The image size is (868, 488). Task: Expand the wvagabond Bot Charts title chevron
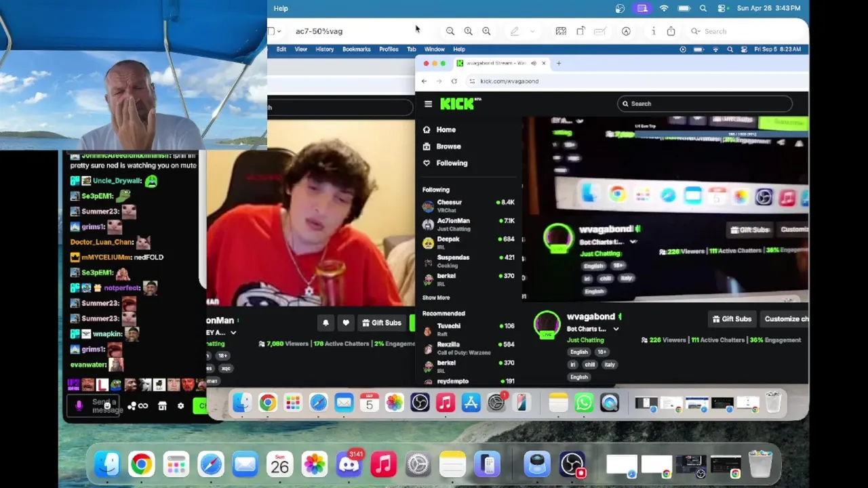[616, 329]
